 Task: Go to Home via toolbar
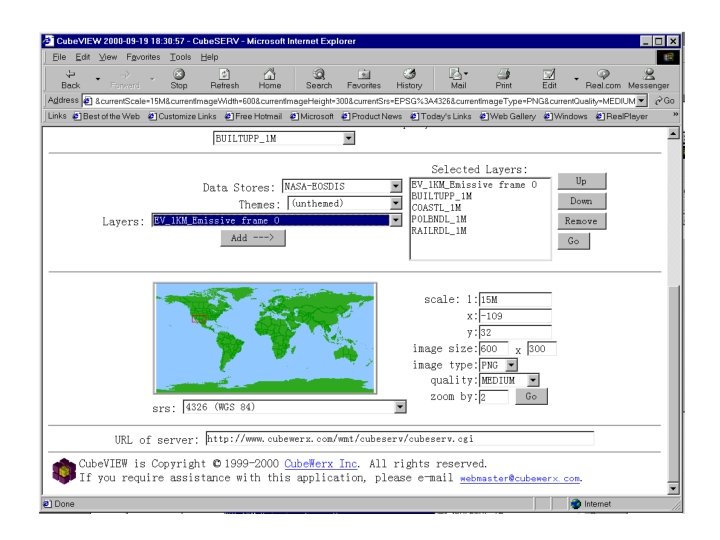[x=270, y=79]
